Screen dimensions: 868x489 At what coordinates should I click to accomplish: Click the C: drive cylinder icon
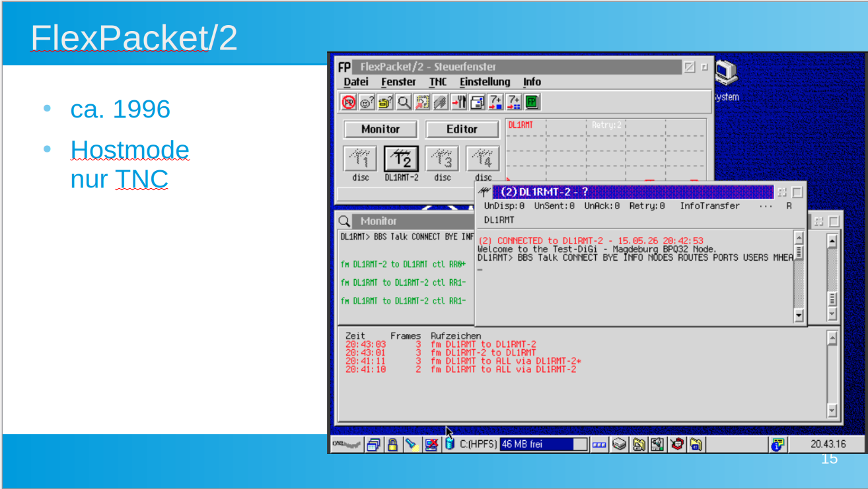click(x=450, y=443)
